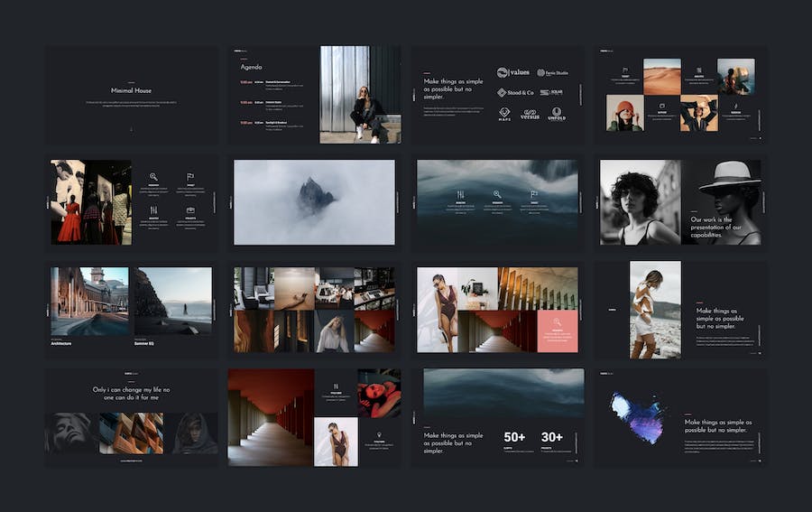Click the magnifier icon in the pink box
This screenshot has height=512, width=812.
pos(557,322)
